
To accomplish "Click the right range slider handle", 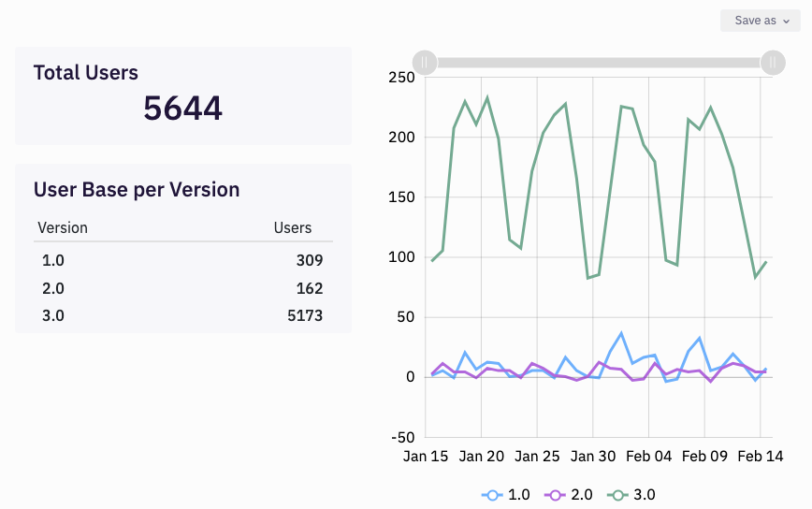I will tap(772, 63).
